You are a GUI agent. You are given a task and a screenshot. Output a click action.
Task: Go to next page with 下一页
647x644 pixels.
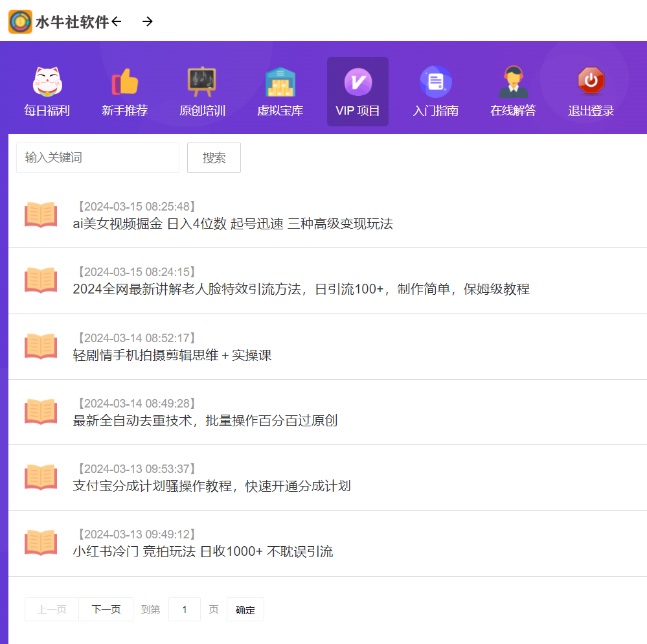coord(106,609)
